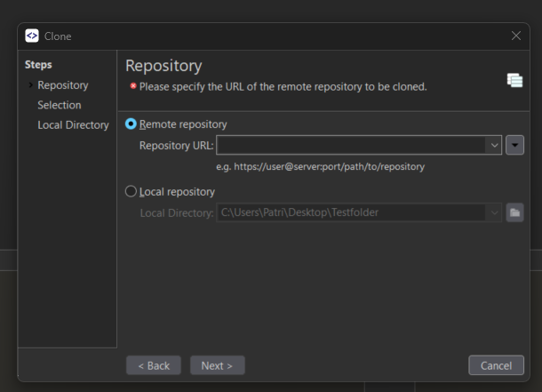
Task: Click the Local Directory path field
Action: pyautogui.click(x=351, y=212)
